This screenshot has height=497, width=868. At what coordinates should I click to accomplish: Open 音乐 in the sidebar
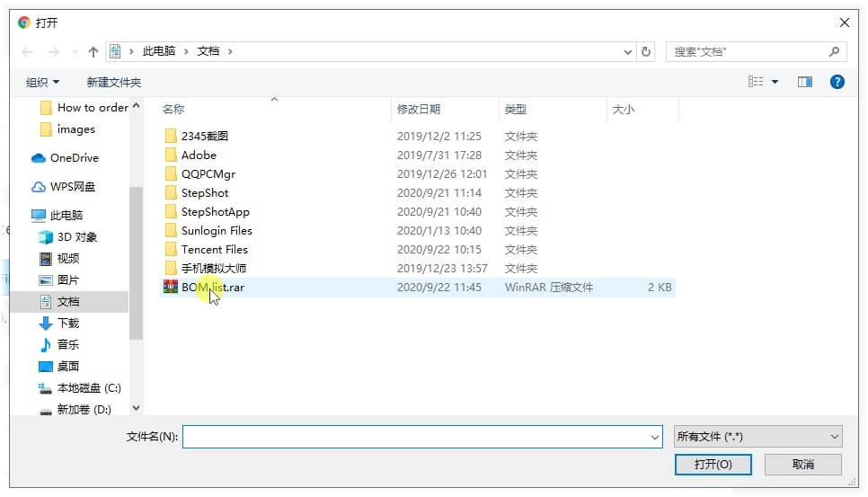59,345
